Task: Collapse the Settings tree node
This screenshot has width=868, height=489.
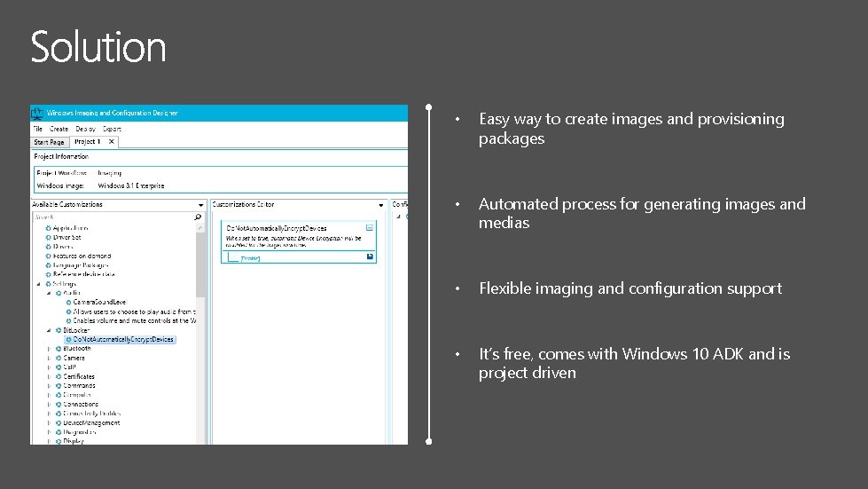Action: [39, 284]
